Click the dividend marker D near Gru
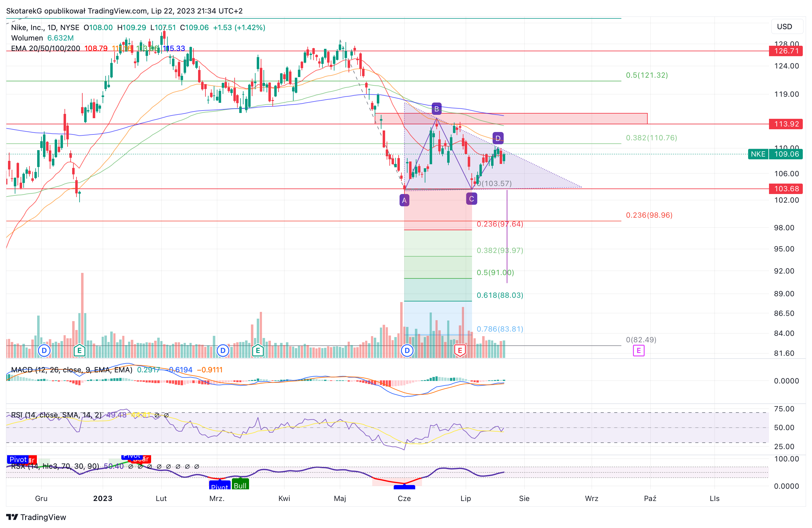The height and width of the screenshot is (528, 812). [44, 350]
